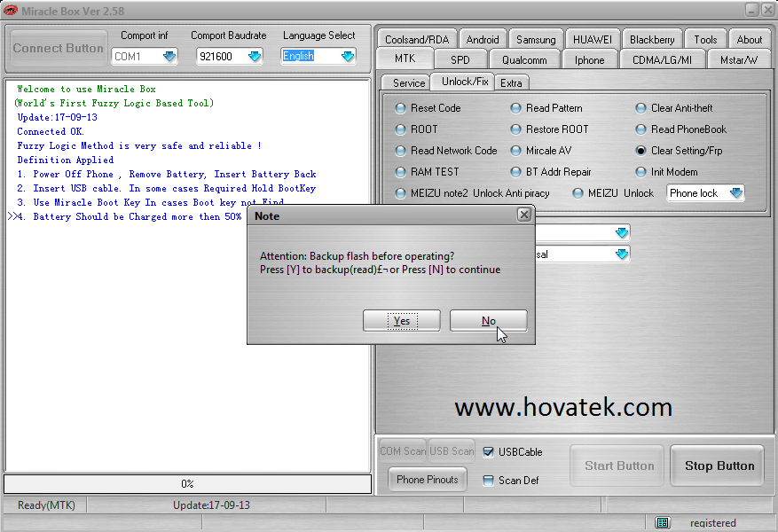
Task: Open the Mstar/W tab
Action: 739,60
